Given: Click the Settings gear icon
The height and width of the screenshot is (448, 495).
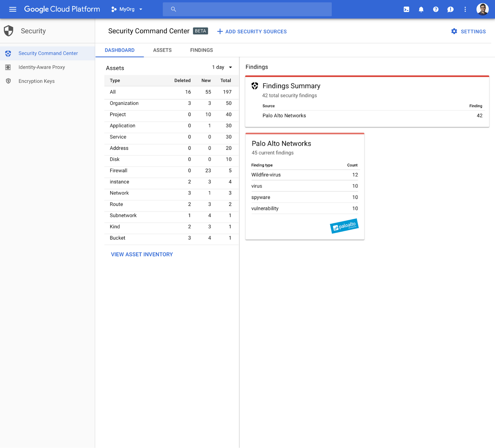Looking at the screenshot, I should pyautogui.click(x=454, y=31).
